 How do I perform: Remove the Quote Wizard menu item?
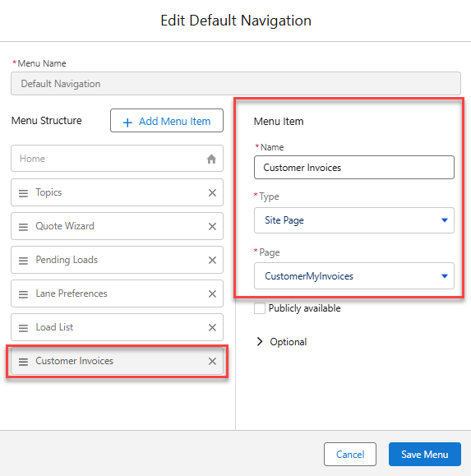coord(212,226)
